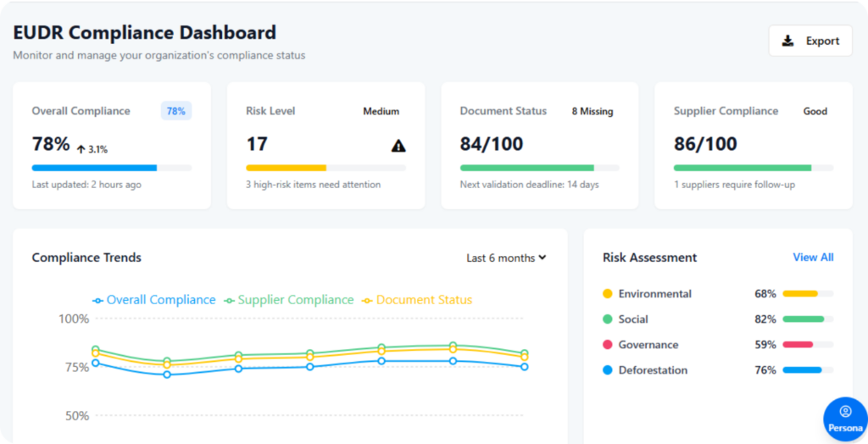Click the Risk Level warning triangle icon

[398, 146]
